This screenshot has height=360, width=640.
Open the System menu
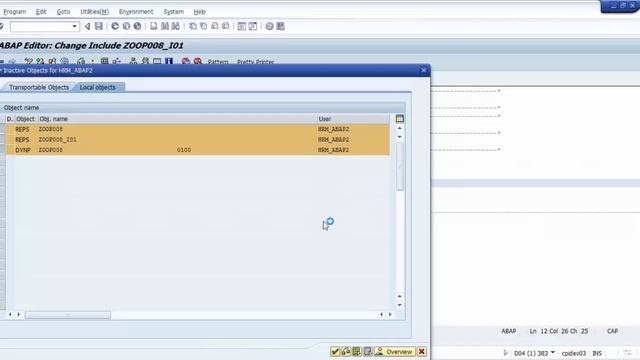click(173, 12)
